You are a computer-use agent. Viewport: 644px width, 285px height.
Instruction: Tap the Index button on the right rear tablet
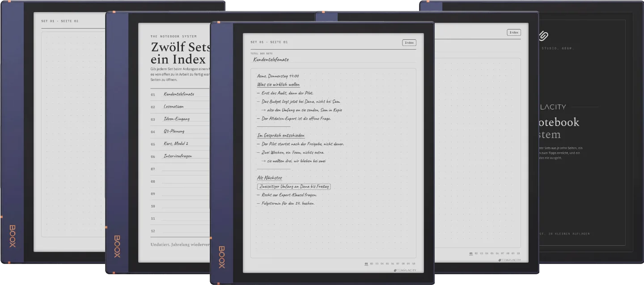(x=514, y=32)
